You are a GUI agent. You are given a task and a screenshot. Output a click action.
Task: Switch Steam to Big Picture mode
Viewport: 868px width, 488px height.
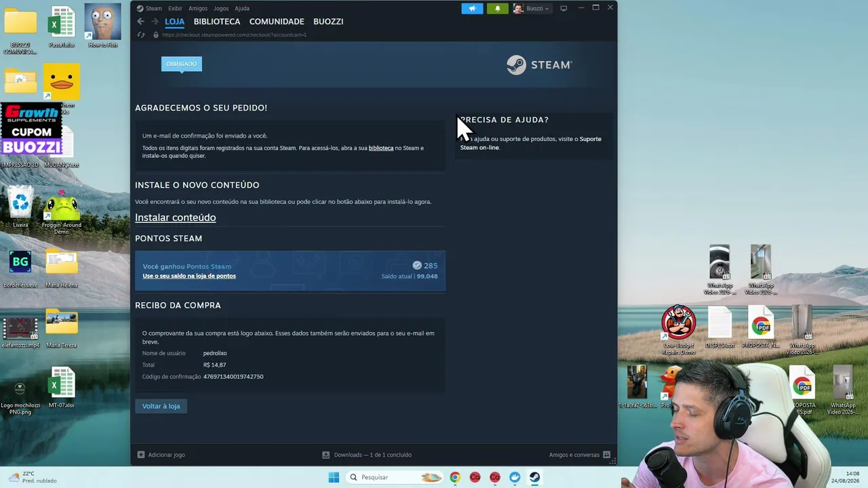(x=564, y=8)
